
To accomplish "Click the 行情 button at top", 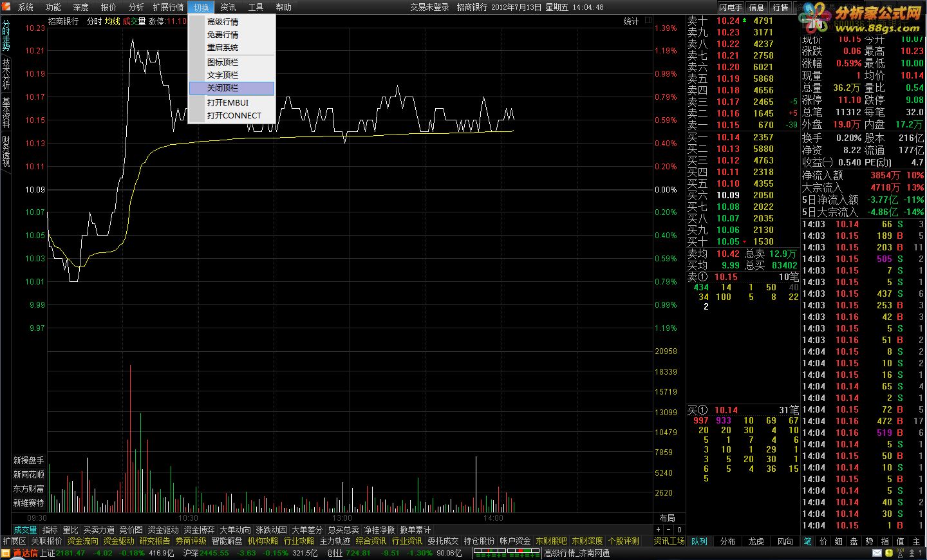I will (x=780, y=7).
